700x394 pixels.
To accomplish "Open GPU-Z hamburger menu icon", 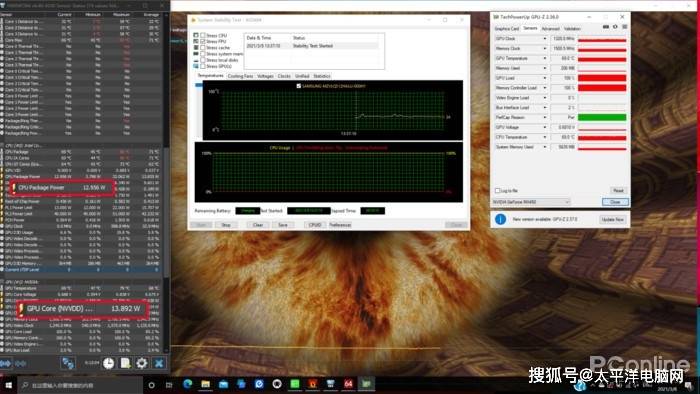I will 625,27.
